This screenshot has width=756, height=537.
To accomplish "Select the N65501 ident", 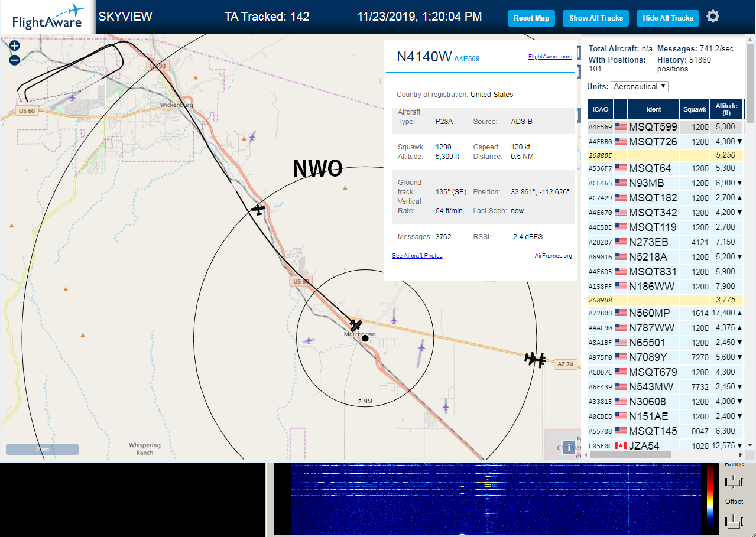I will tap(647, 343).
